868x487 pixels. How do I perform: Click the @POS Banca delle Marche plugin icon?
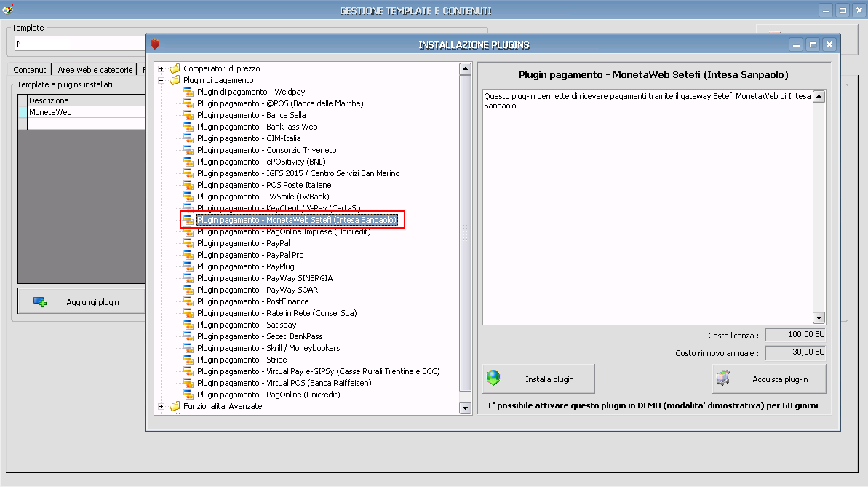188,103
